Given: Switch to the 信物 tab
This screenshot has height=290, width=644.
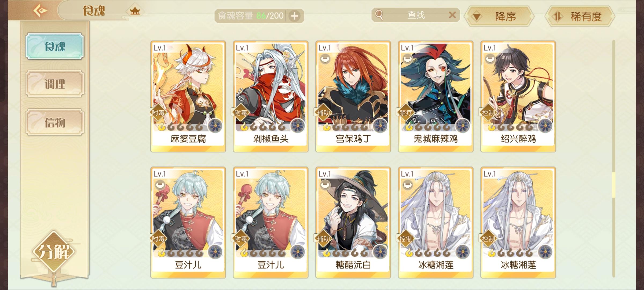Looking at the screenshot, I should 55,122.
